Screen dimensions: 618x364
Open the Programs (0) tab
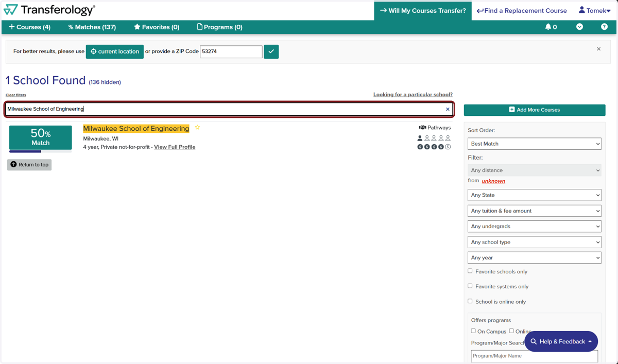[x=220, y=27]
